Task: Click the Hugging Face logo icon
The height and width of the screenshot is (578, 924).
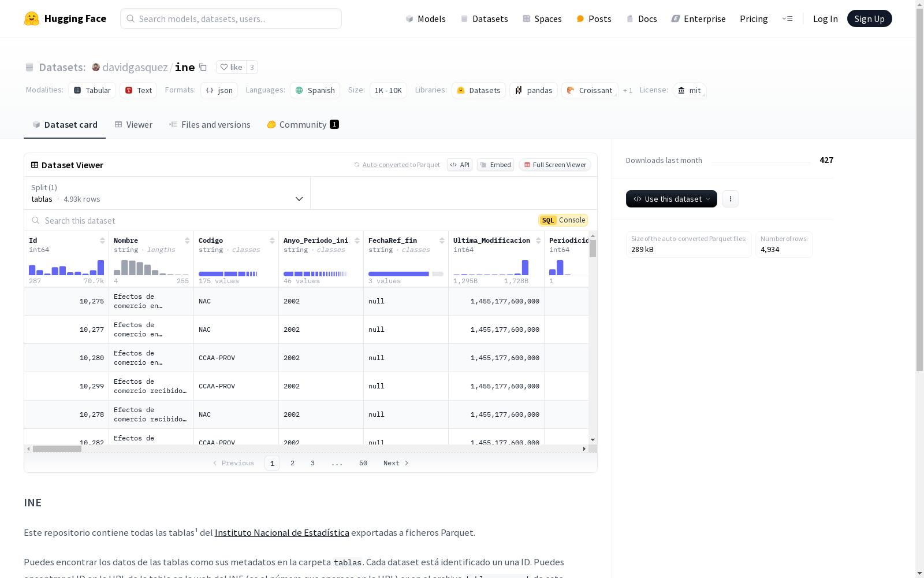Action: coord(32,18)
